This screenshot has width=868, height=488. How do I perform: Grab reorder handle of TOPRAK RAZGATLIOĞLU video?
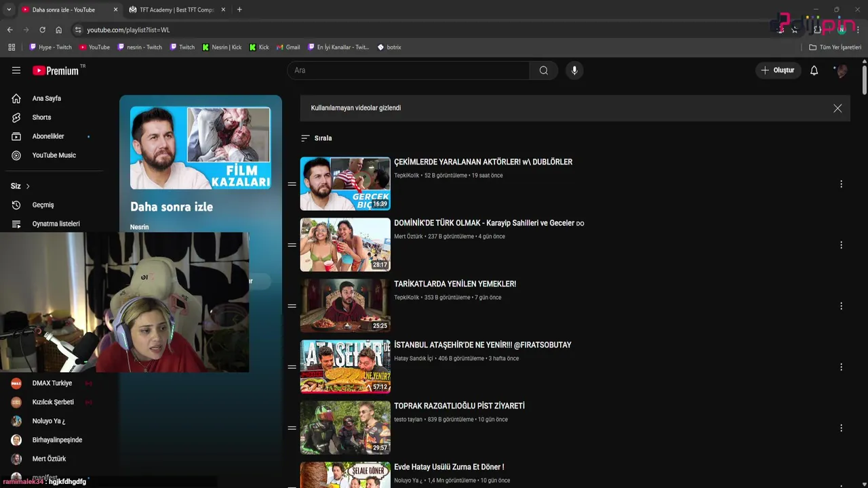(x=292, y=428)
